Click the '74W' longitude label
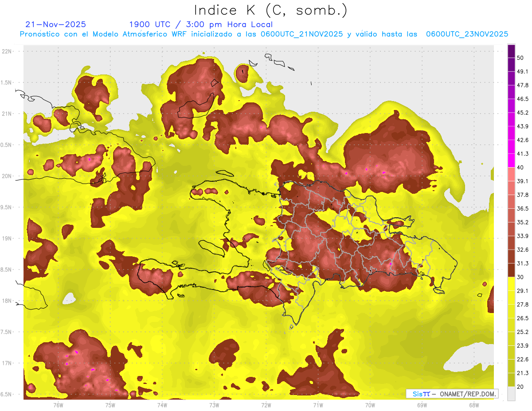Viewport: 532px width, 411px height. coord(162,405)
